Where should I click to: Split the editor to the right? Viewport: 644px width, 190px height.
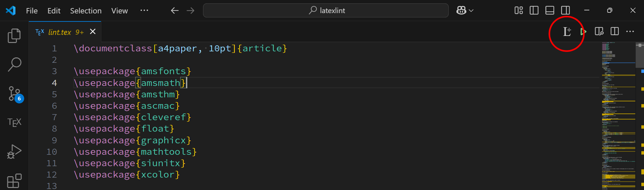coord(615,31)
